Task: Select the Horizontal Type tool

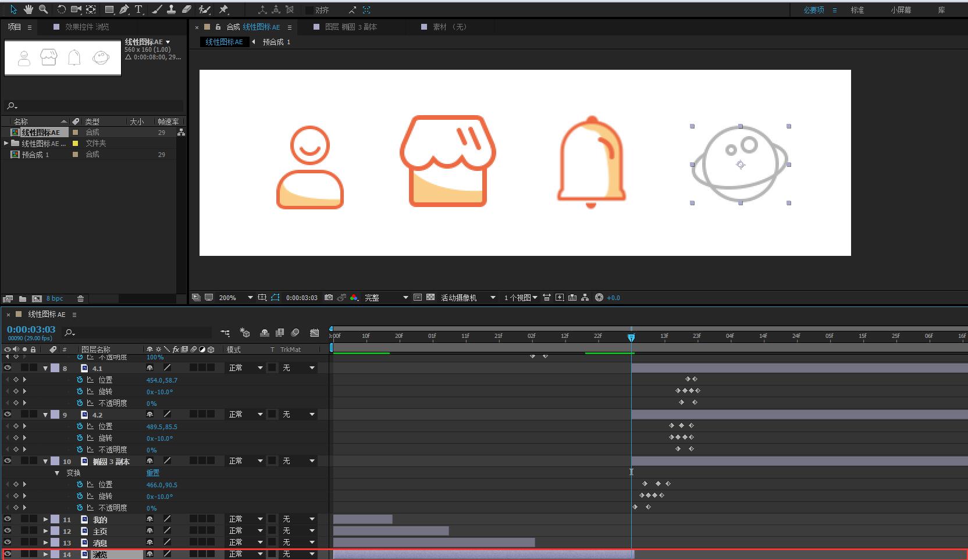Action: 138,9
